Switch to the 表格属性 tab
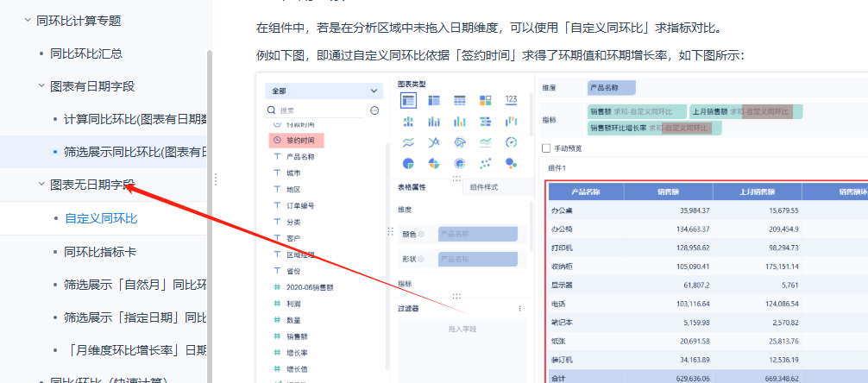868x383 pixels. [x=412, y=187]
